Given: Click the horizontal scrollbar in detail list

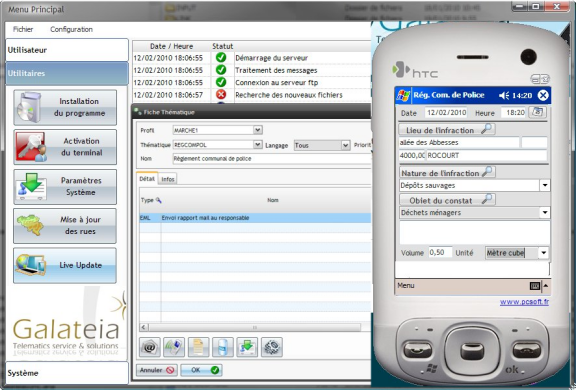Looking at the screenshot, I should tap(255, 327).
